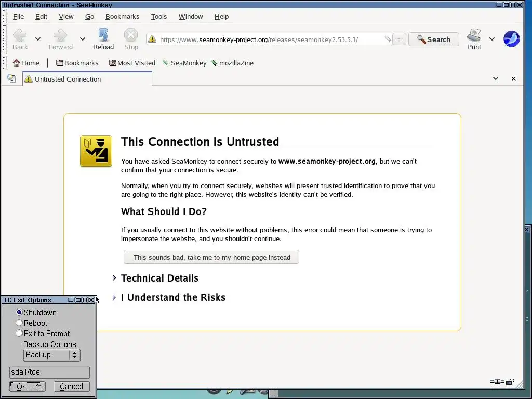Open the Backup Options dropdown
This screenshot has height=399, width=532.
point(52,355)
